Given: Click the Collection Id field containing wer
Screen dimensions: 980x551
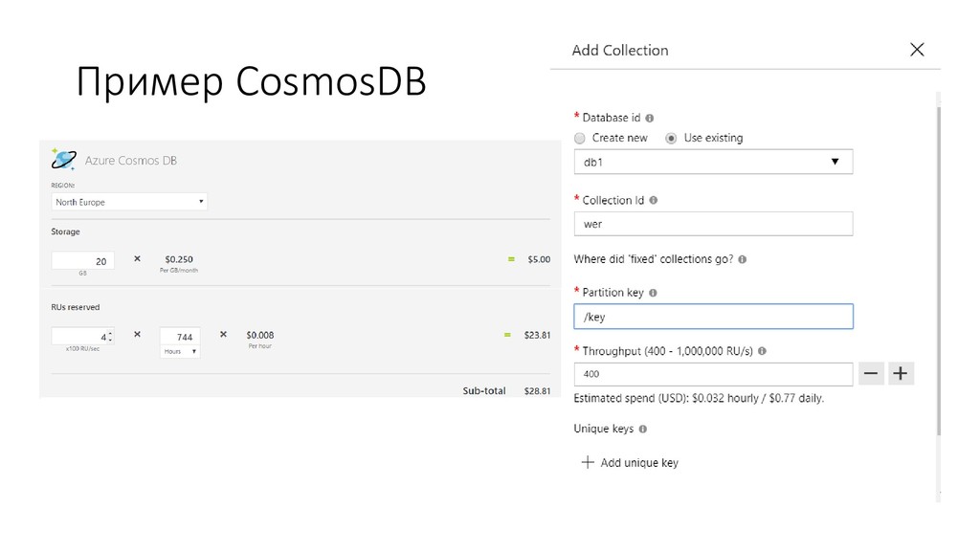Looking at the screenshot, I should point(713,224).
